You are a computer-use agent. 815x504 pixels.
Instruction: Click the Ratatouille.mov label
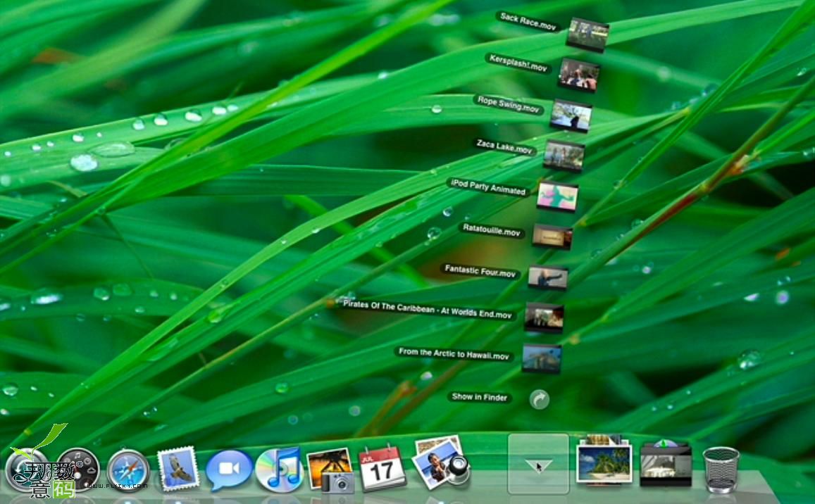click(491, 229)
